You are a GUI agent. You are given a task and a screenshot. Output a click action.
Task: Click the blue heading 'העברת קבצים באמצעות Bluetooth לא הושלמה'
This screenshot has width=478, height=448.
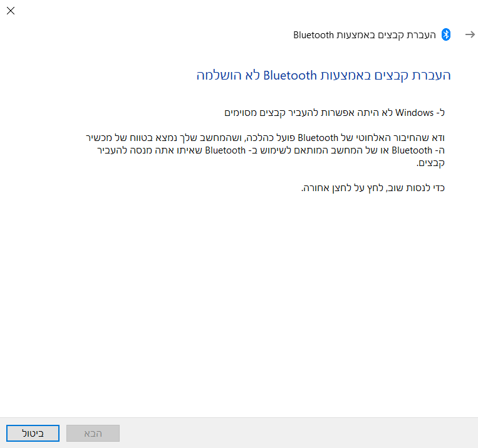[323, 75]
